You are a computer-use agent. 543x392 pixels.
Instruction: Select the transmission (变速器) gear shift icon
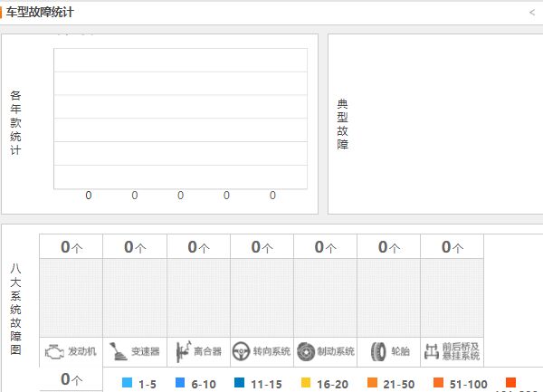click(118, 351)
